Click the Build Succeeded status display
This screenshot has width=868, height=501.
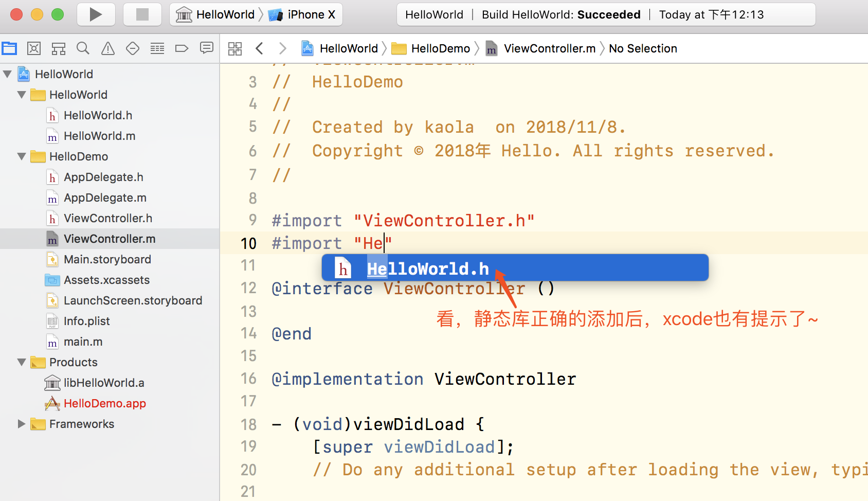click(x=606, y=14)
